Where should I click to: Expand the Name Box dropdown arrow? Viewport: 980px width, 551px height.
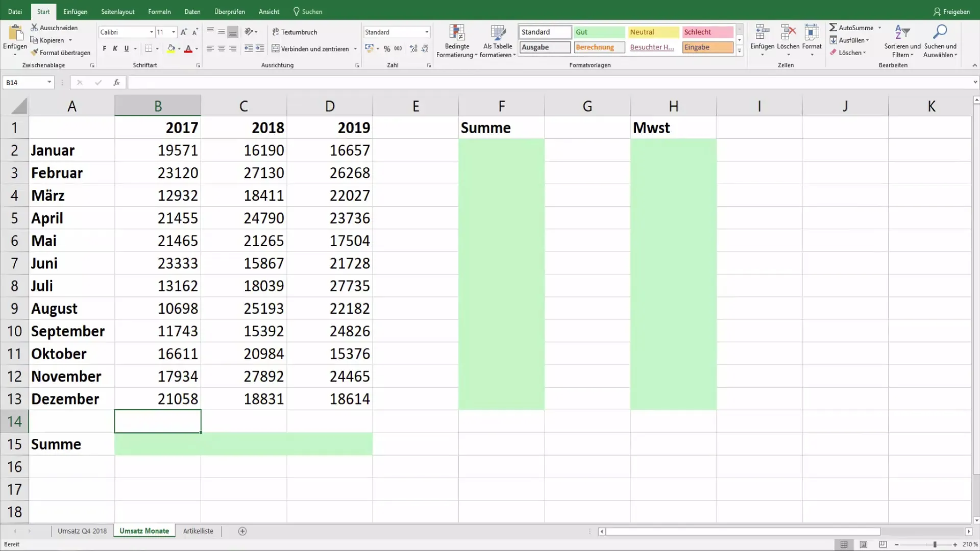[x=49, y=82]
